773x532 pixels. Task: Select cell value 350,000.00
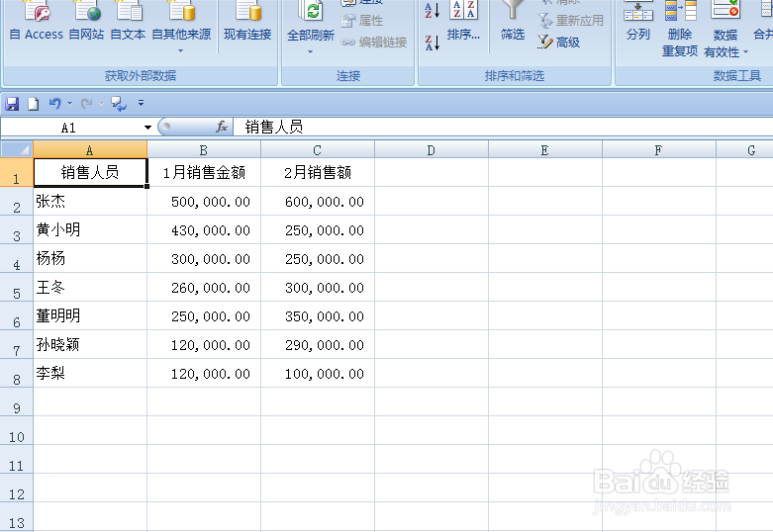pyautogui.click(x=318, y=315)
